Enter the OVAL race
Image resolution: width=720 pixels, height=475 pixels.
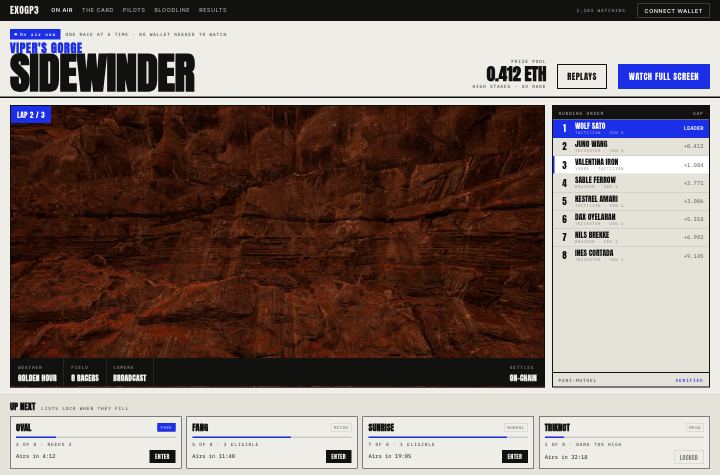coord(162,457)
